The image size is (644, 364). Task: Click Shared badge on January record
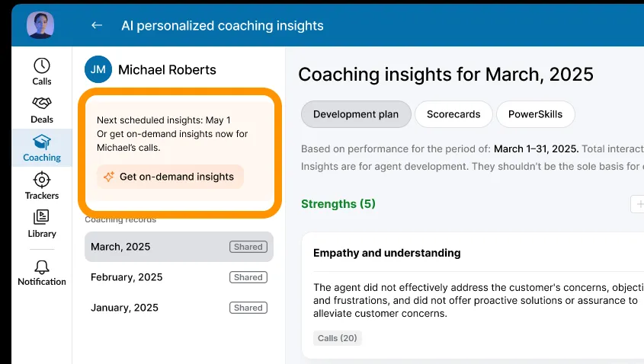248,308
